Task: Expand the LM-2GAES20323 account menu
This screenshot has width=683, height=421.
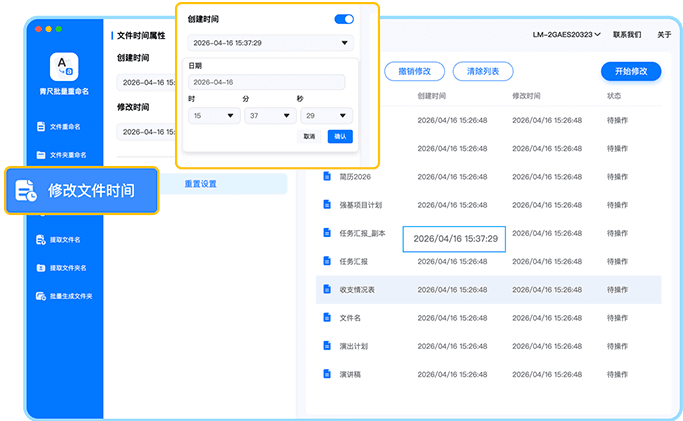Action: pyautogui.click(x=566, y=35)
